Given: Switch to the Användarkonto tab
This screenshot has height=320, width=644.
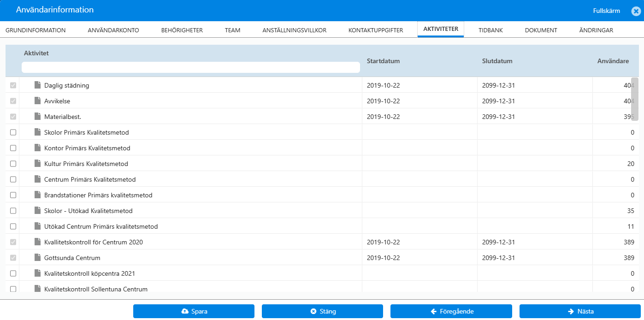Looking at the screenshot, I should tap(113, 30).
